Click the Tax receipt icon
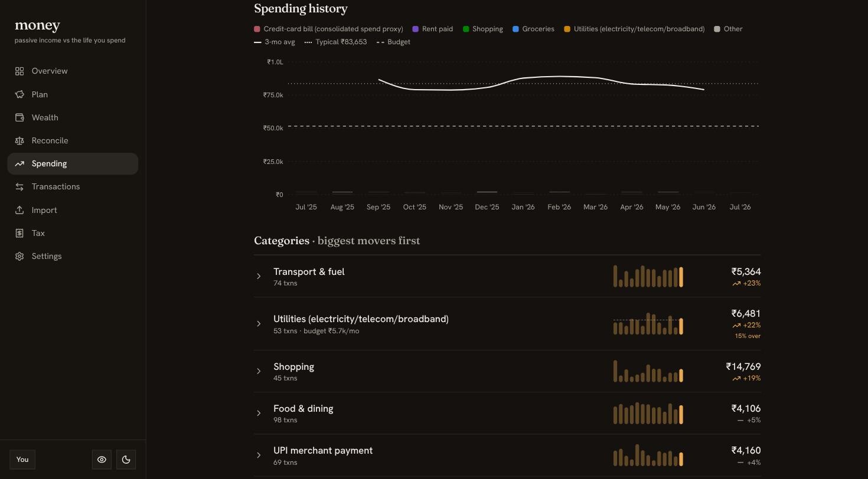Screen dimensions: 868x479 coord(19,233)
